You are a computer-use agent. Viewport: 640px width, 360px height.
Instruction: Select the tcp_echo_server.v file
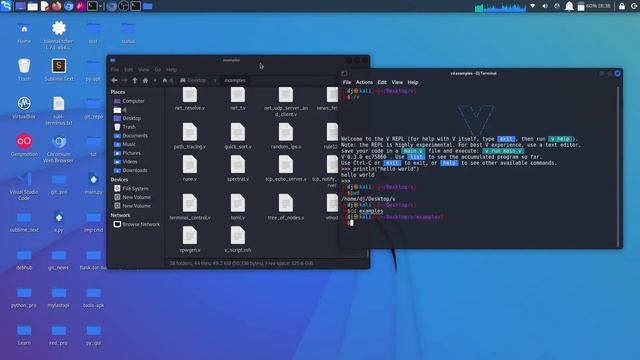286,169
